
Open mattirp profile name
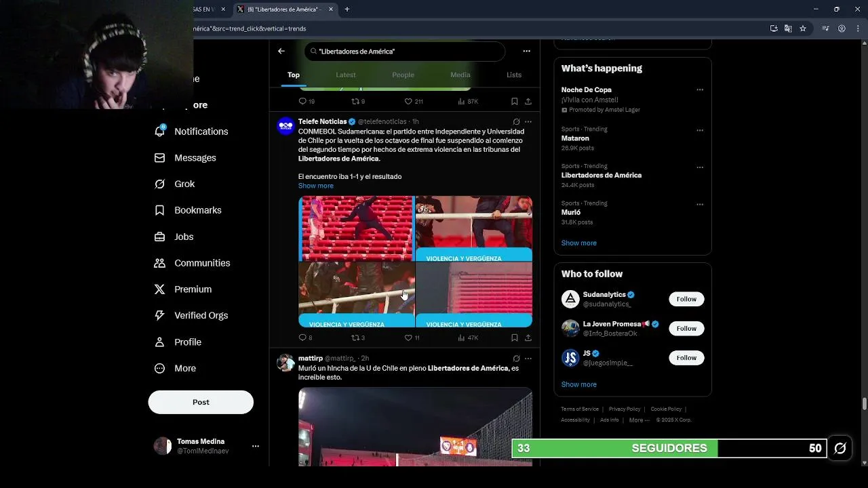coord(311,358)
